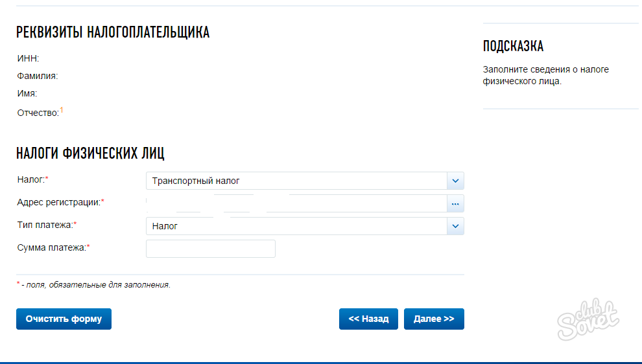Click the Адрес регистрации input field
Image resolution: width=642 pixels, height=364 pixels.
point(296,203)
